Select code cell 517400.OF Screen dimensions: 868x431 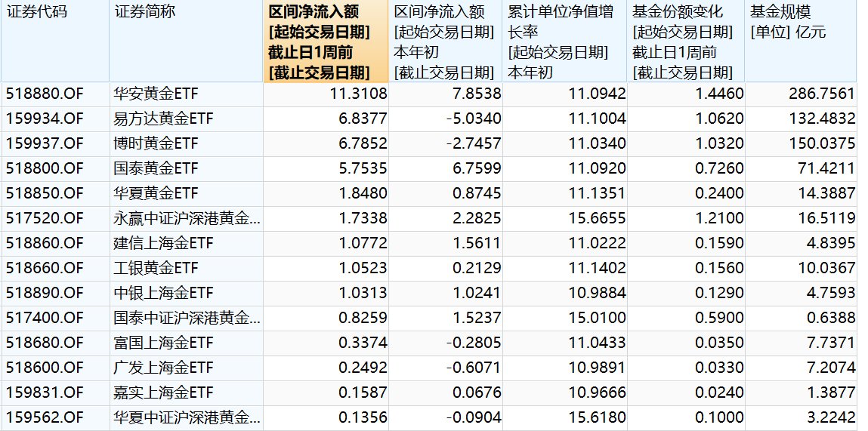45,318
